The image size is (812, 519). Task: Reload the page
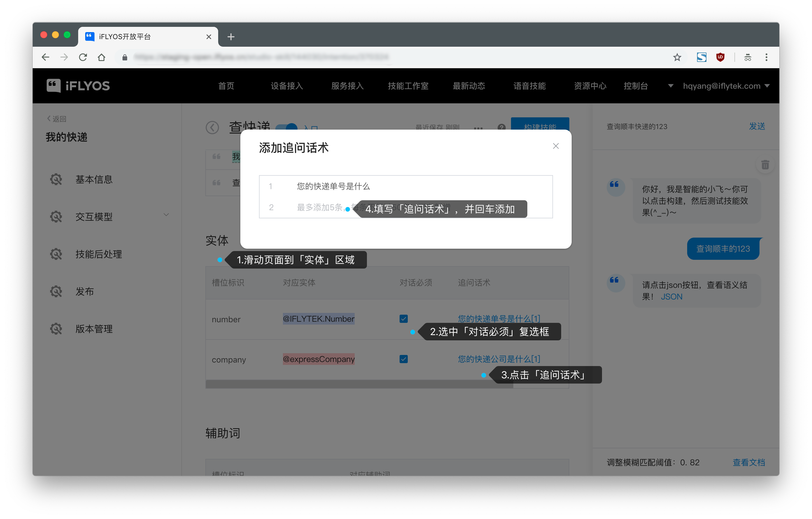83,57
